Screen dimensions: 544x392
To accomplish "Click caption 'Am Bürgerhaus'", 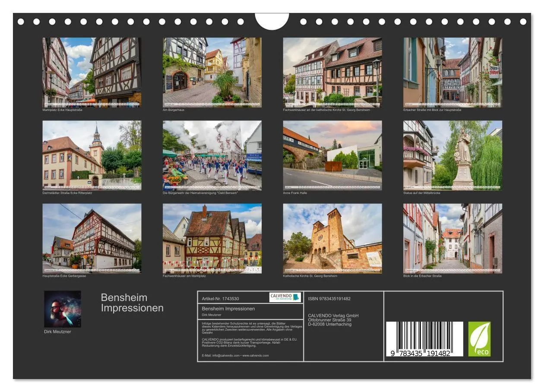I will tap(173, 110).
